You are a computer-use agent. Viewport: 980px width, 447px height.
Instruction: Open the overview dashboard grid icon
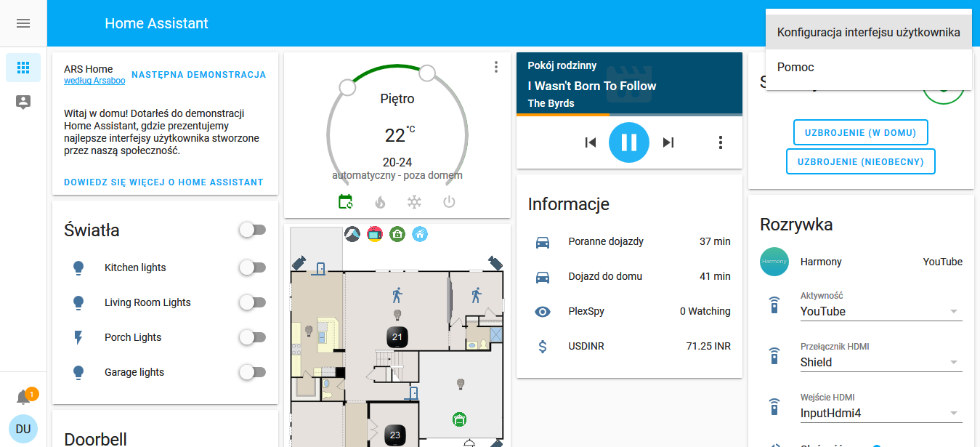(23, 68)
